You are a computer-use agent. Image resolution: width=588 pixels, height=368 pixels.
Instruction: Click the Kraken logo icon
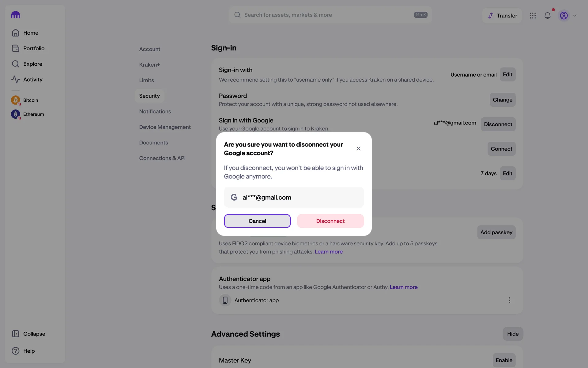click(15, 15)
